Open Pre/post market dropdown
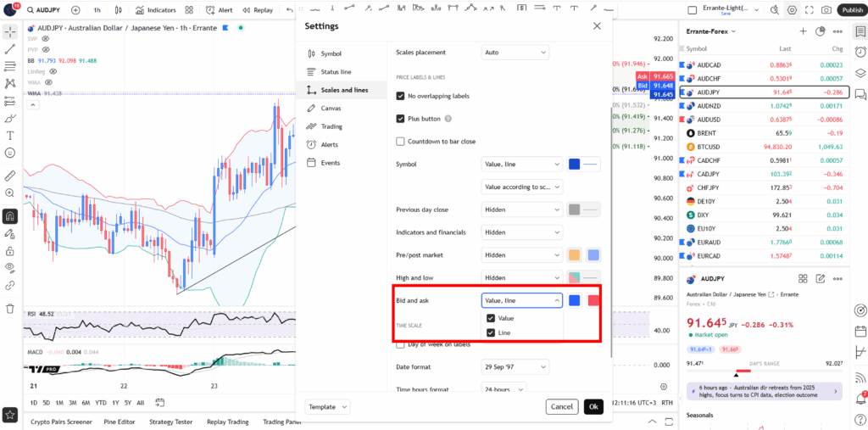 (x=522, y=255)
